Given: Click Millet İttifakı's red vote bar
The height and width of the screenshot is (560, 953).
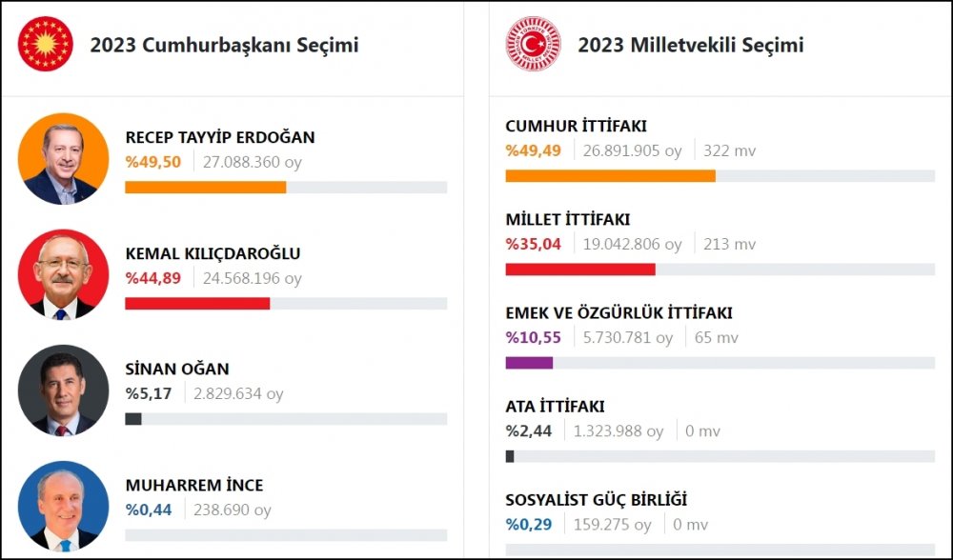Looking at the screenshot, I should (580, 270).
